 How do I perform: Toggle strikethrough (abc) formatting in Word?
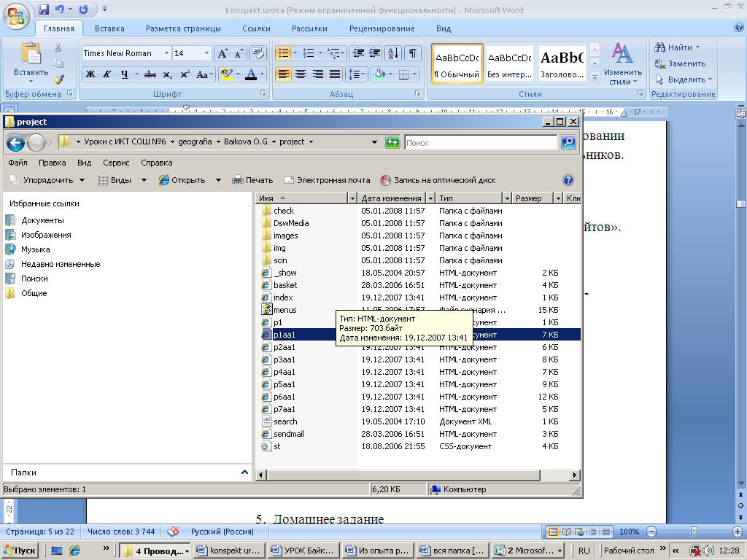pos(150,74)
